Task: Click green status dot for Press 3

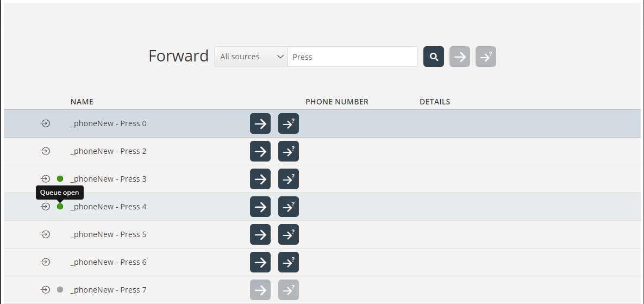Action: pos(60,179)
